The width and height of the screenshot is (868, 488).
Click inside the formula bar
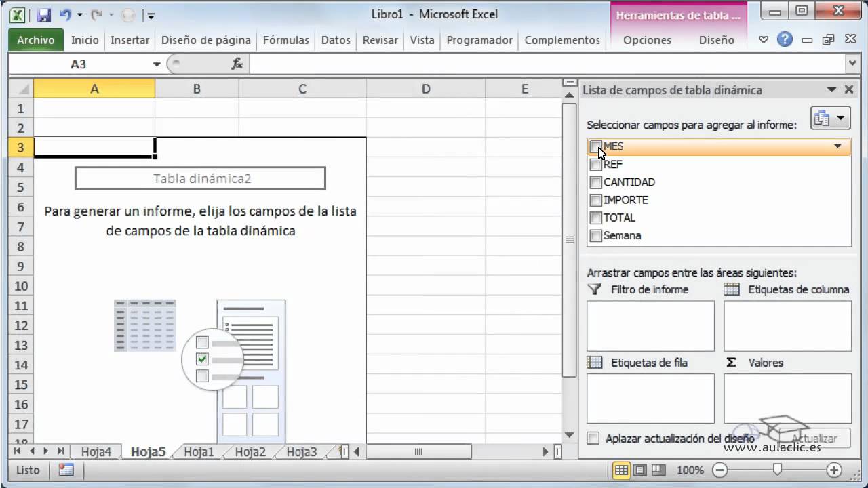pyautogui.click(x=547, y=64)
